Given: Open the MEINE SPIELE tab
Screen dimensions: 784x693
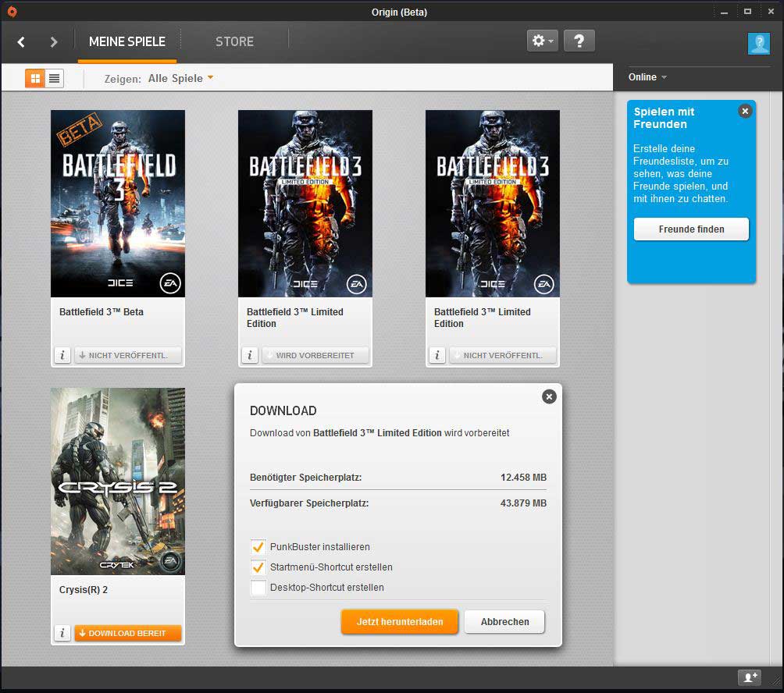Looking at the screenshot, I should pyautogui.click(x=127, y=42).
